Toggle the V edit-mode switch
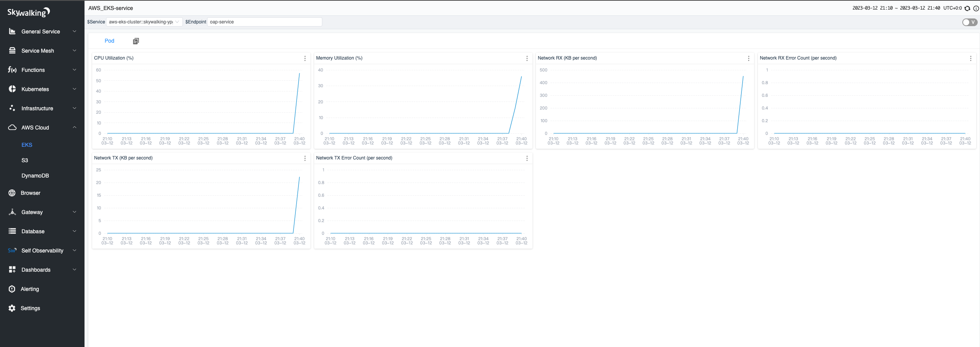 (969, 22)
